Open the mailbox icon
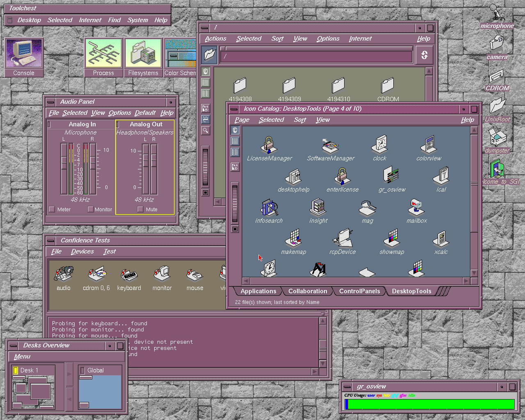525x420 pixels. click(416, 208)
